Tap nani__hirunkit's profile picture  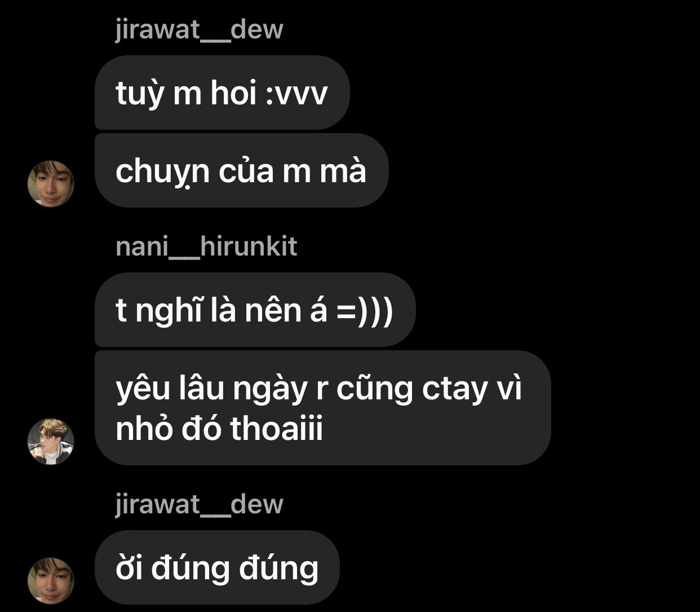click(51, 442)
